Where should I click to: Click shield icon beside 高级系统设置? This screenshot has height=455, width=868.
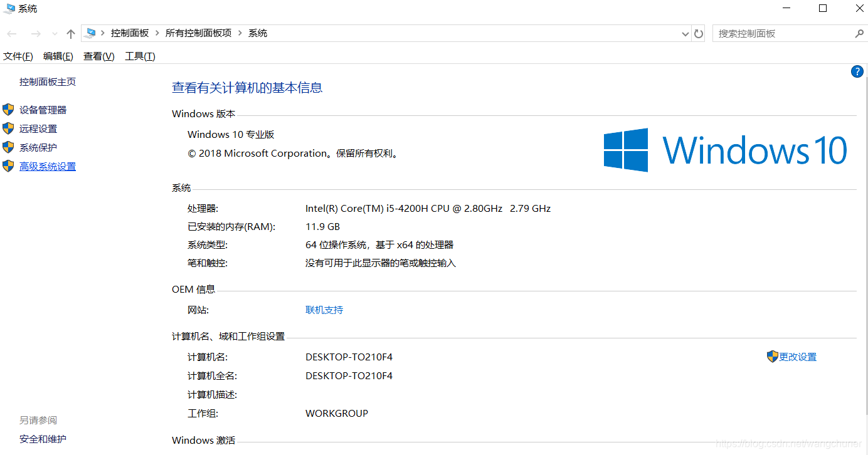coord(8,166)
